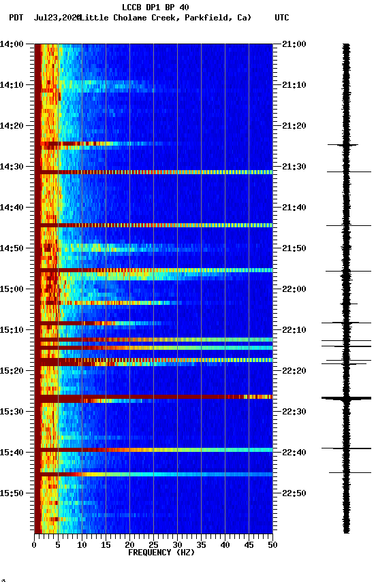Viewport: 376px width, 588px height.
Task: Click the '21:20' UTC time label
Action: pyautogui.click(x=294, y=126)
